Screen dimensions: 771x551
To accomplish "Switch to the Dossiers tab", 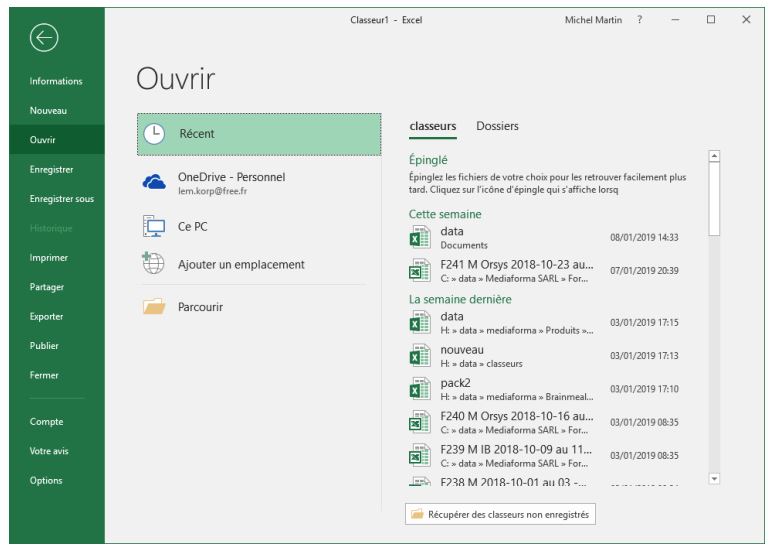I will pos(497,126).
